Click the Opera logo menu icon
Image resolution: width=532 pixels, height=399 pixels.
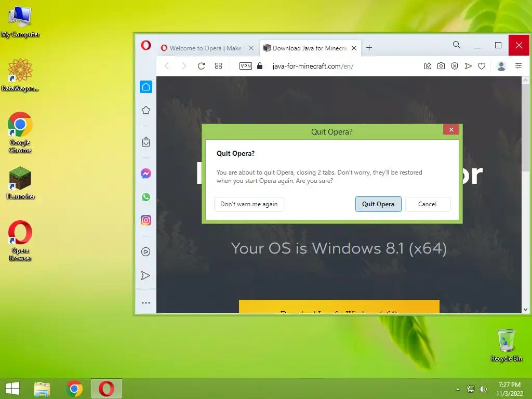[x=146, y=45]
